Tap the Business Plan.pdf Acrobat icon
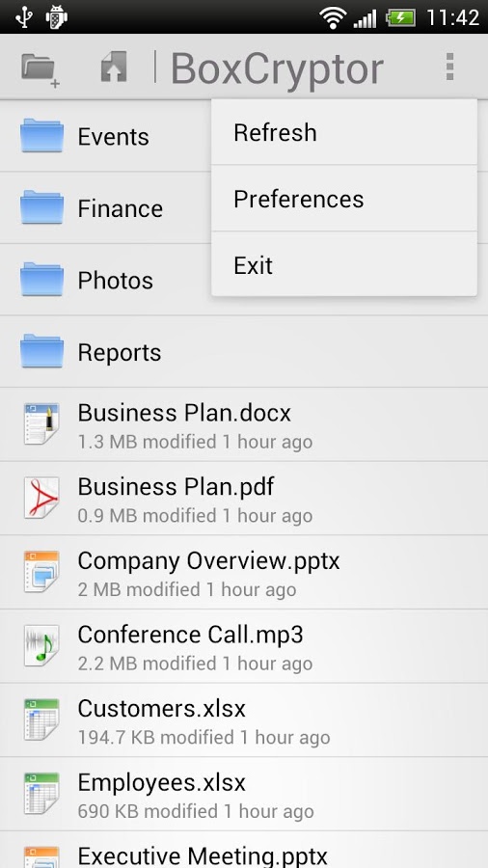Image resolution: width=488 pixels, height=868 pixels. tap(41, 498)
